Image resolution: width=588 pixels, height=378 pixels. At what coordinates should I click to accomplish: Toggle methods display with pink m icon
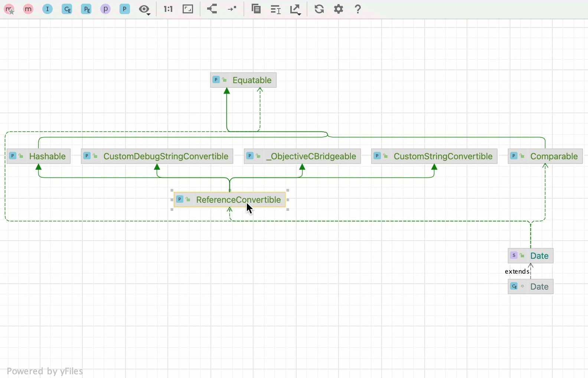(x=28, y=9)
